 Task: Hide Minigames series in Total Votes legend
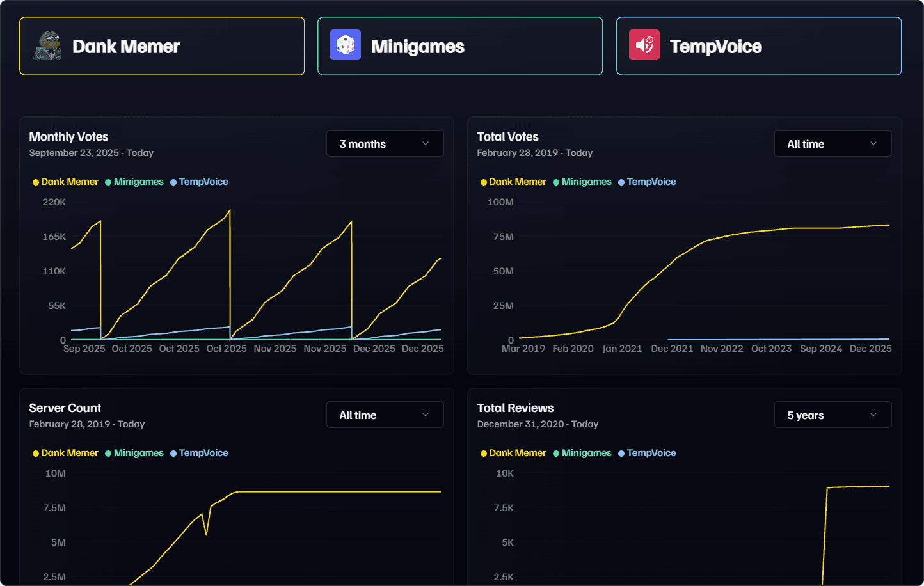(x=586, y=182)
